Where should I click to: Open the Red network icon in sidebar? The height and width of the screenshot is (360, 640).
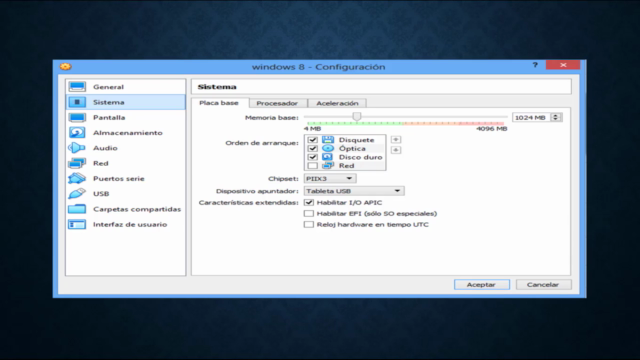tap(77, 163)
